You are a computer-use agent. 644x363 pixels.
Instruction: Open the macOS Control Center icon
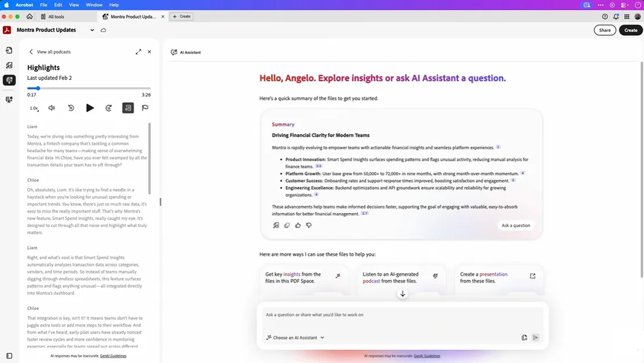(624, 5)
